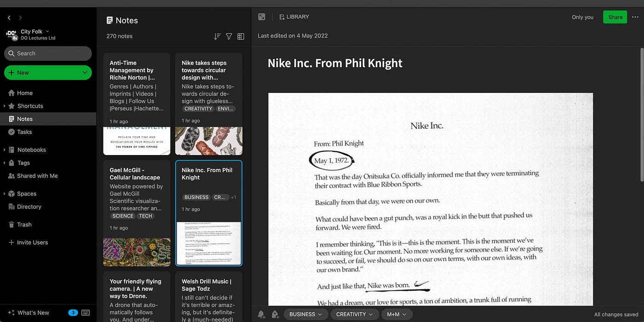Open Welsh Drill Music Sage Todz note
Viewport: 644px width, 322px height.
[x=209, y=297]
